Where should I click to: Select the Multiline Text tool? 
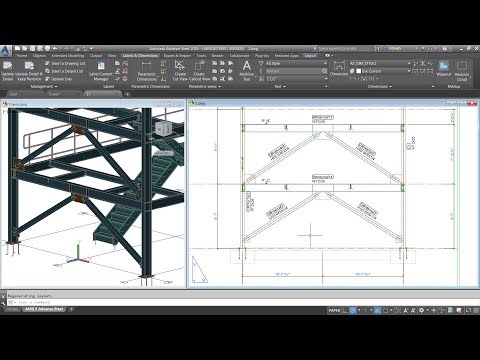click(247, 70)
